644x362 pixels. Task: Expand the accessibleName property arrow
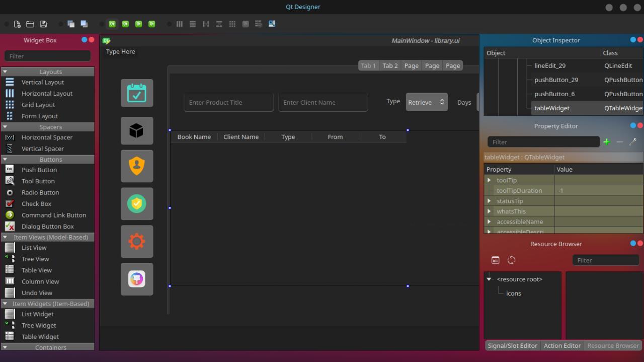pos(489,222)
